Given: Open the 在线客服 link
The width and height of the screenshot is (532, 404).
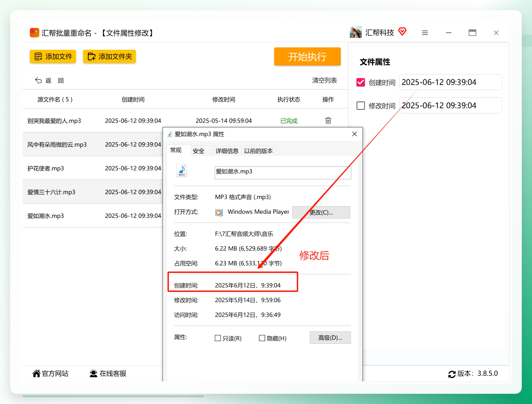Looking at the screenshot, I should point(108,373).
